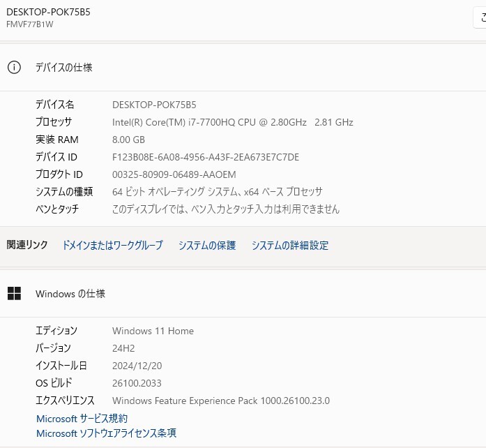Click the Windows logo icon
This screenshot has width=486, height=448.
pyautogui.click(x=14, y=294)
